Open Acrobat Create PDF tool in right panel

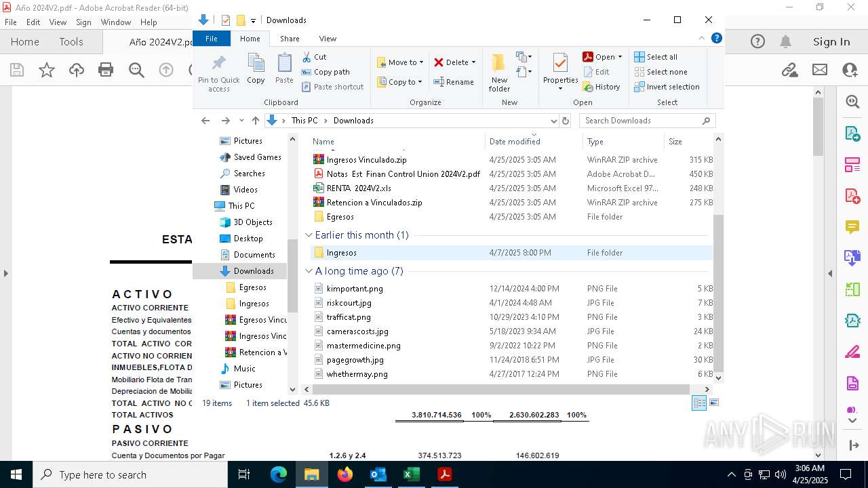pos(852,196)
